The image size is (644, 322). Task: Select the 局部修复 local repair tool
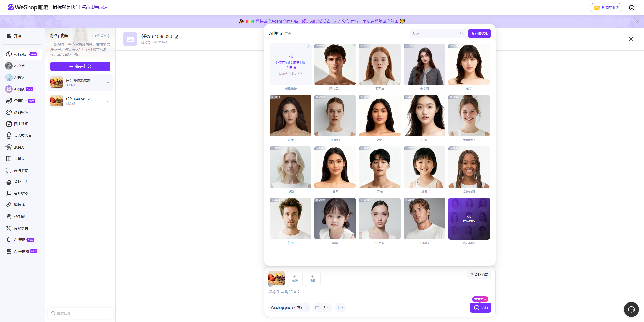tap(21, 228)
